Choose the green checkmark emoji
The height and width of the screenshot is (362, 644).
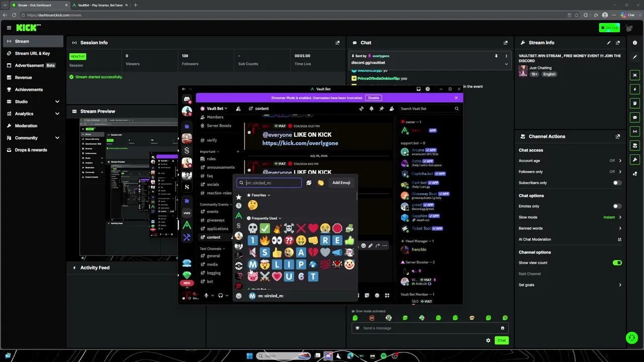pos(265,229)
